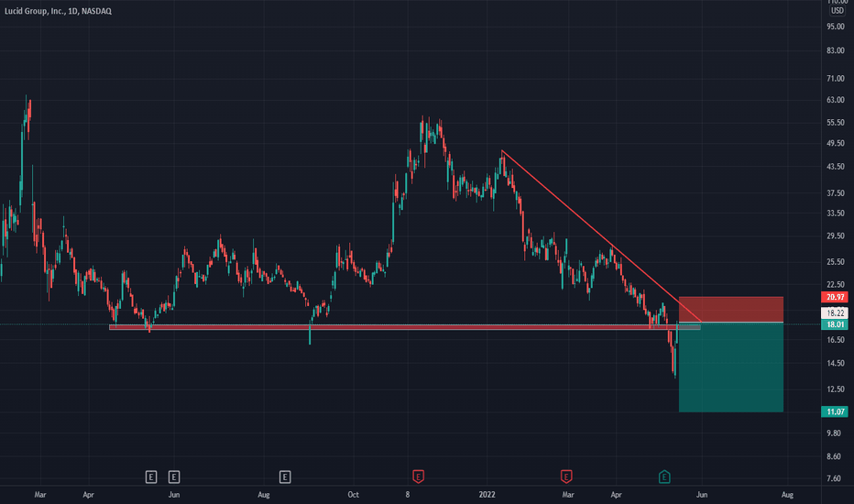The width and height of the screenshot is (854, 504).
Task: Click the red 20.97 stop price label
Action: pyautogui.click(x=835, y=297)
